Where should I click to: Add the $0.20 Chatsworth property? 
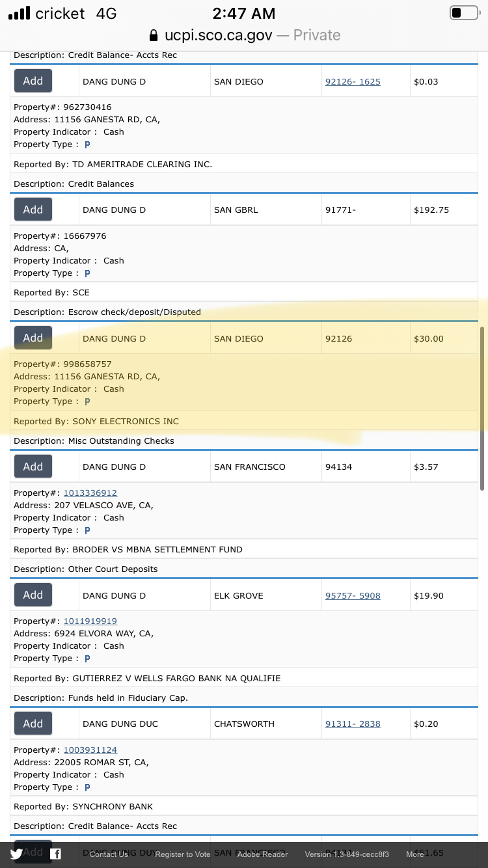[33, 724]
